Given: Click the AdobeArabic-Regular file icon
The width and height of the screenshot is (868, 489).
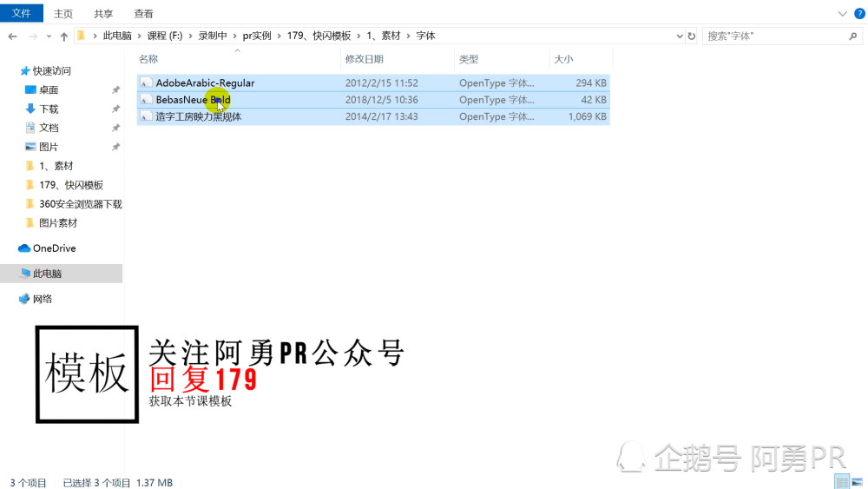Looking at the screenshot, I should tap(146, 83).
